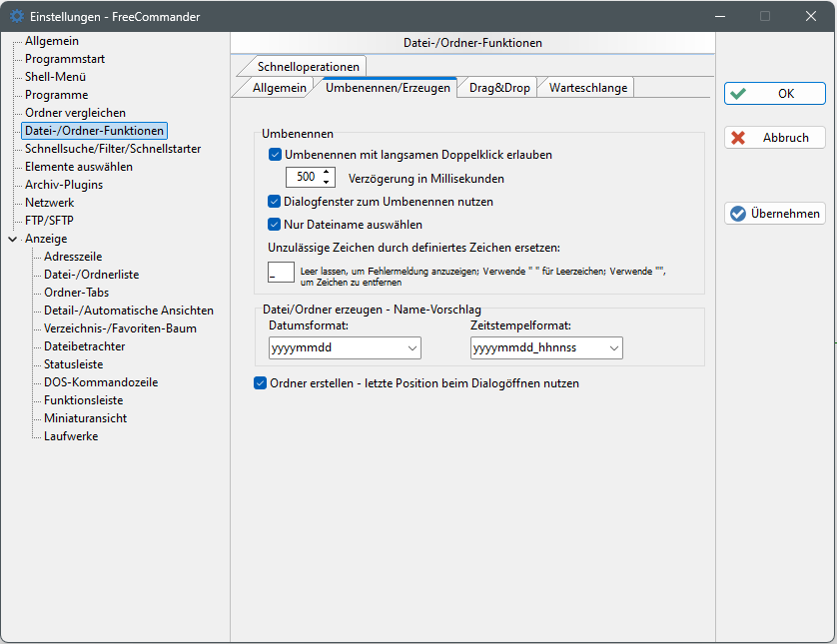Increase the delay milliseconds with up arrow

326,173
